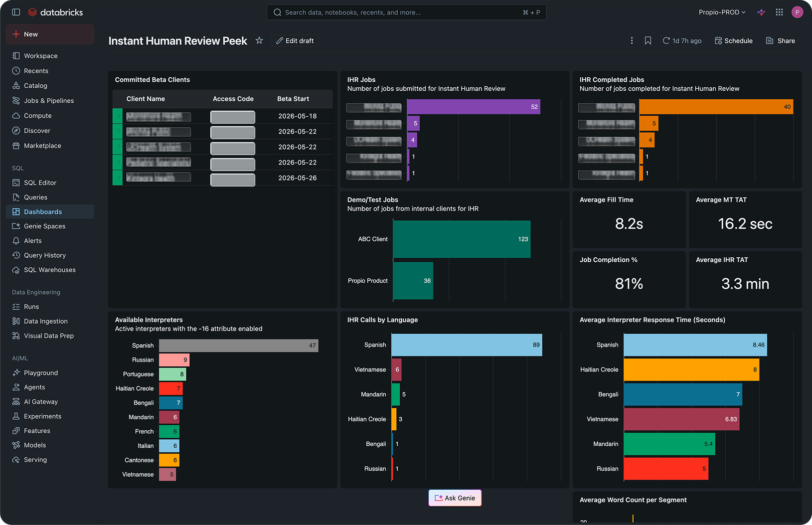Open the kebab more-options menu
This screenshot has height=525, width=812.
click(x=632, y=40)
